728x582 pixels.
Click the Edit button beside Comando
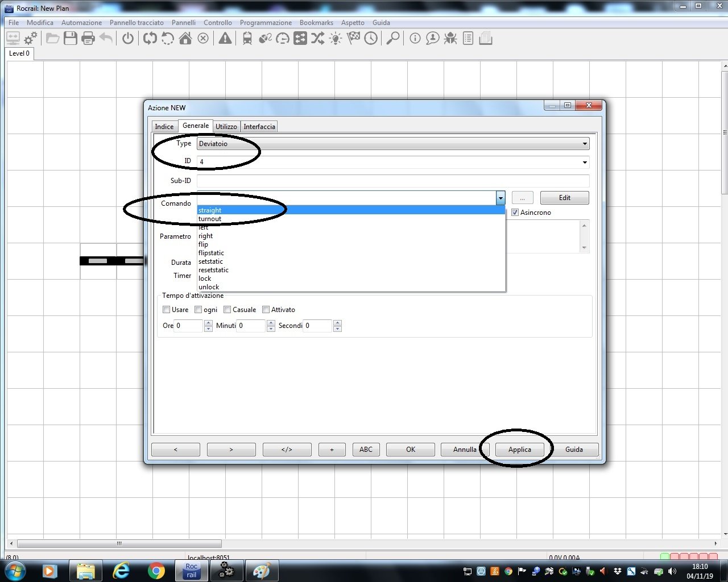[564, 198]
